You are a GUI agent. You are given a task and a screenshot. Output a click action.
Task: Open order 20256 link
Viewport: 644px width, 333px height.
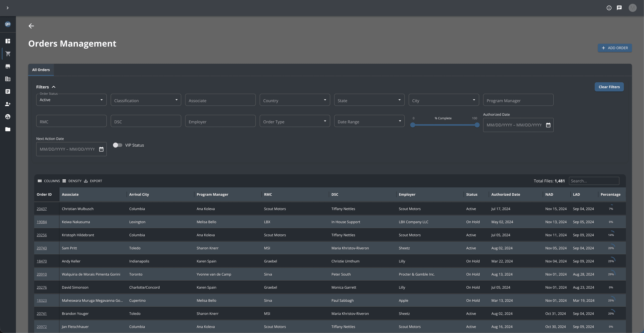[42, 235]
